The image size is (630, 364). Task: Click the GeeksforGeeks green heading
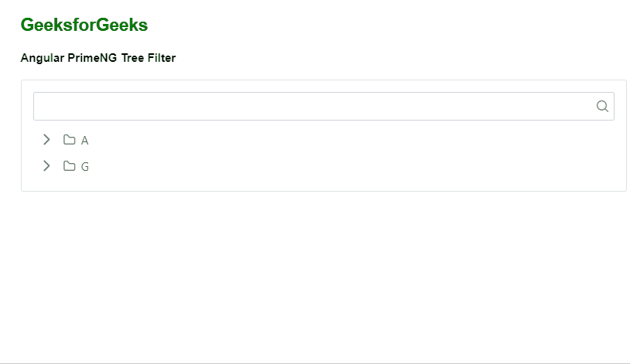84,25
